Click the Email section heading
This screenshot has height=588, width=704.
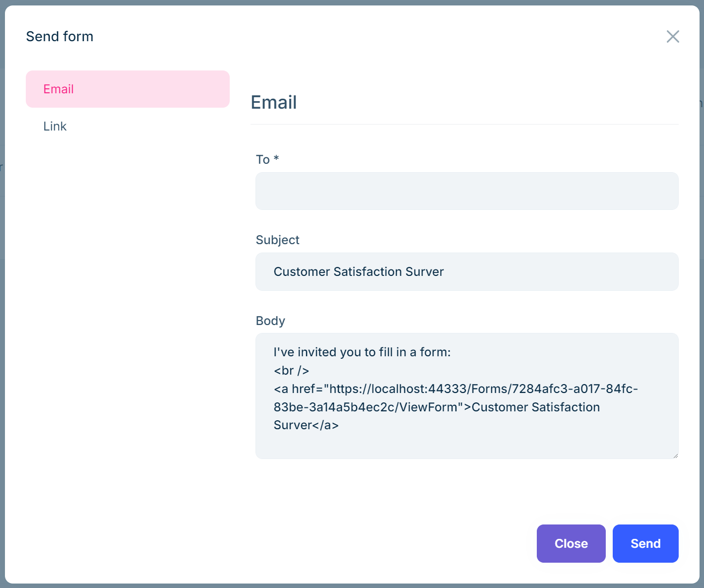click(273, 102)
